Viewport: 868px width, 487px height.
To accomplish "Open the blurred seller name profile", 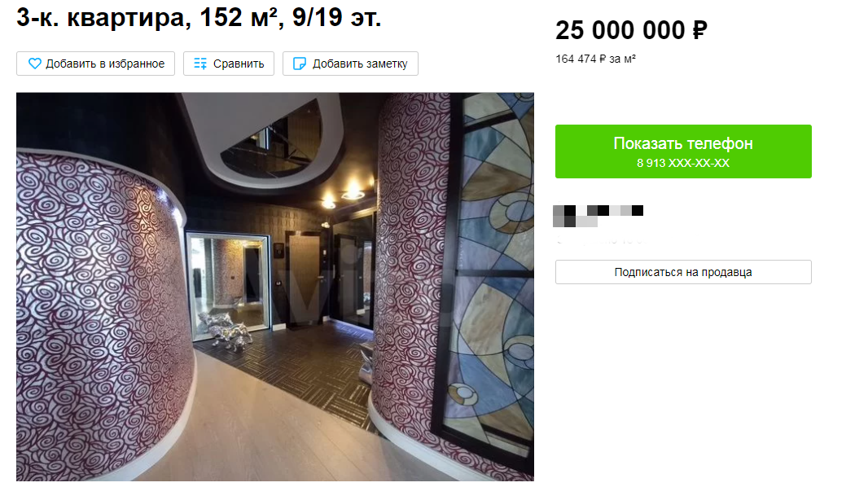I will (x=598, y=216).
